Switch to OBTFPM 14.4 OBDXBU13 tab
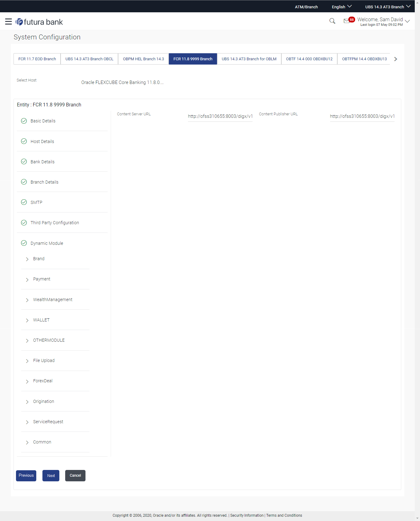 364,59
